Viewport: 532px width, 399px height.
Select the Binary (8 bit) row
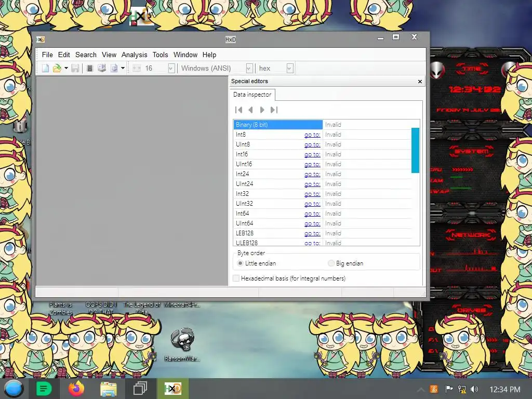(278, 125)
